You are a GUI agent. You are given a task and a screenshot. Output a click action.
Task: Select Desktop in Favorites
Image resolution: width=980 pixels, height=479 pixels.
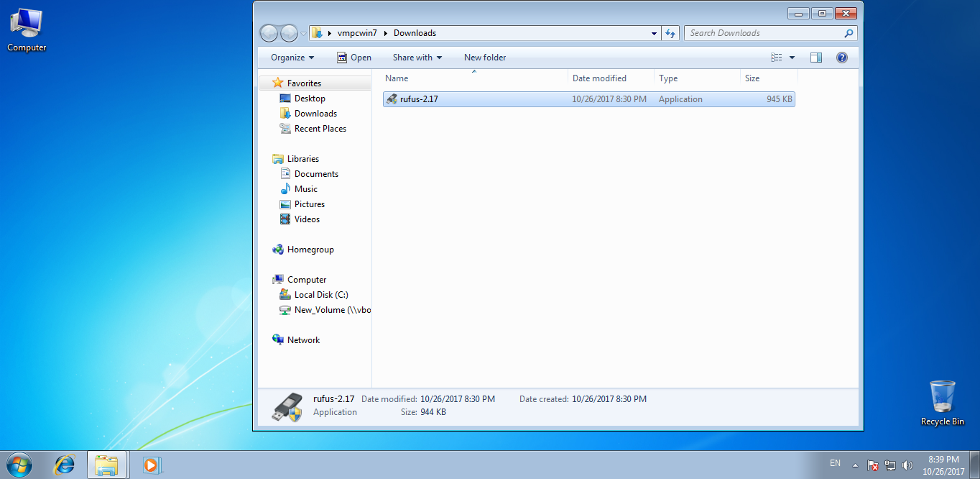pyautogui.click(x=310, y=99)
